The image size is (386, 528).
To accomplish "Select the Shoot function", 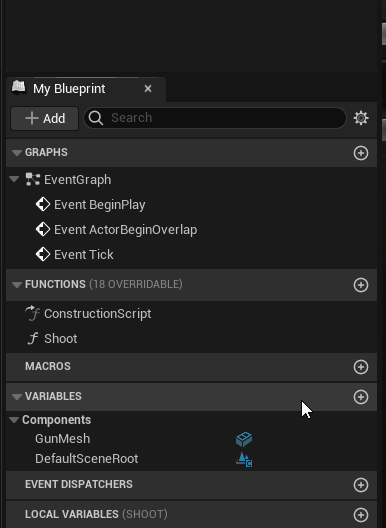I will click(x=61, y=338).
